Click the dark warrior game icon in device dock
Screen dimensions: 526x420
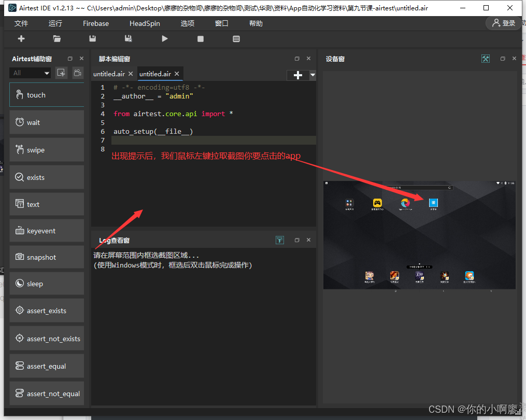[x=445, y=276]
